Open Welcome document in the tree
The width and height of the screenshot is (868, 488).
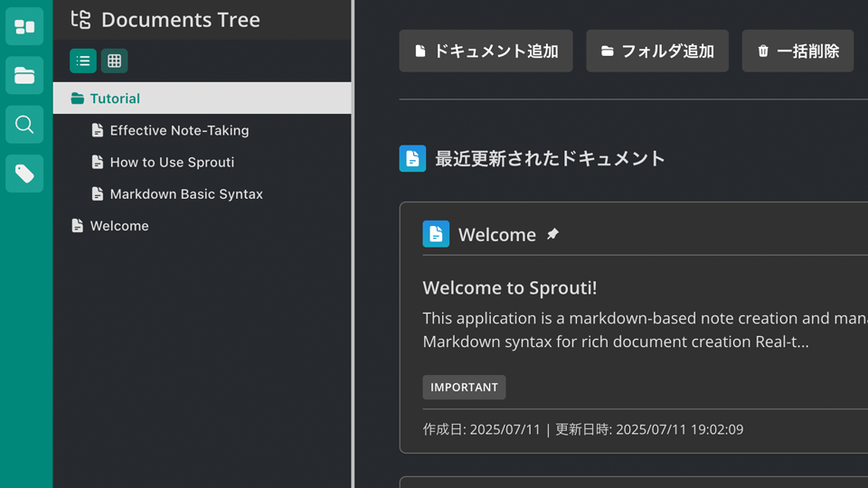coord(119,226)
